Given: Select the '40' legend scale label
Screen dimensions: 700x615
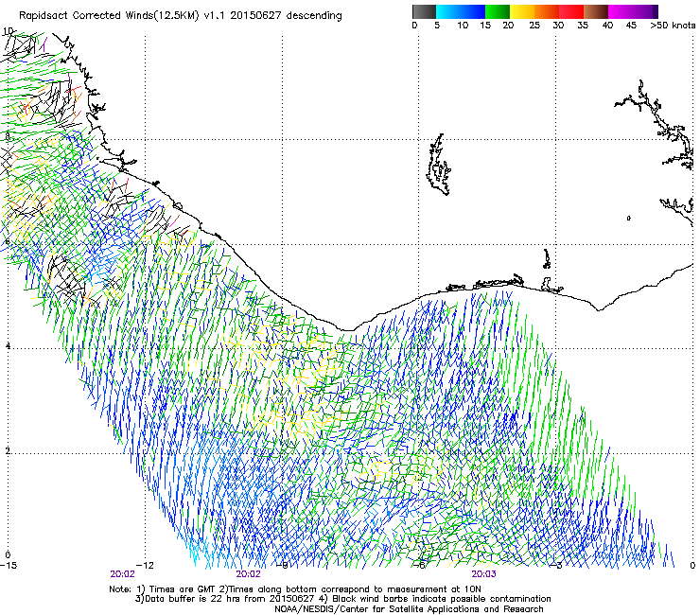Looking at the screenshot, I should point(607,26).
